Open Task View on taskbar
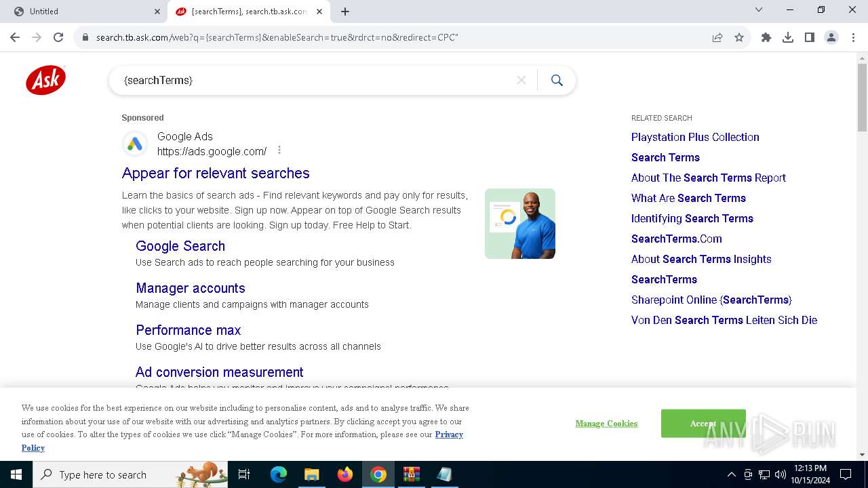This screenshot has height=488, width=868. point(244,474)
